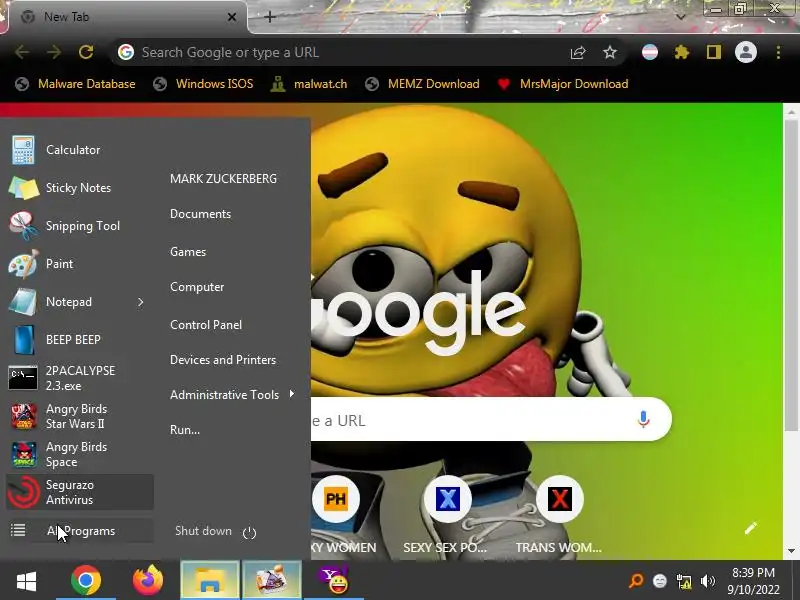Open MrsMajor Download bookmark
This screenshot has width=800, height=600.
[563, 84]
